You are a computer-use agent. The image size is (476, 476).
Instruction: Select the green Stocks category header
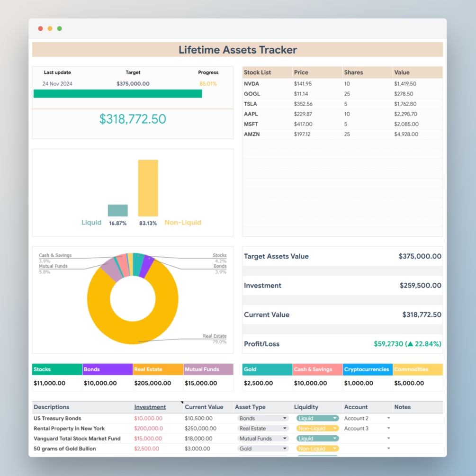pos(57,369)
